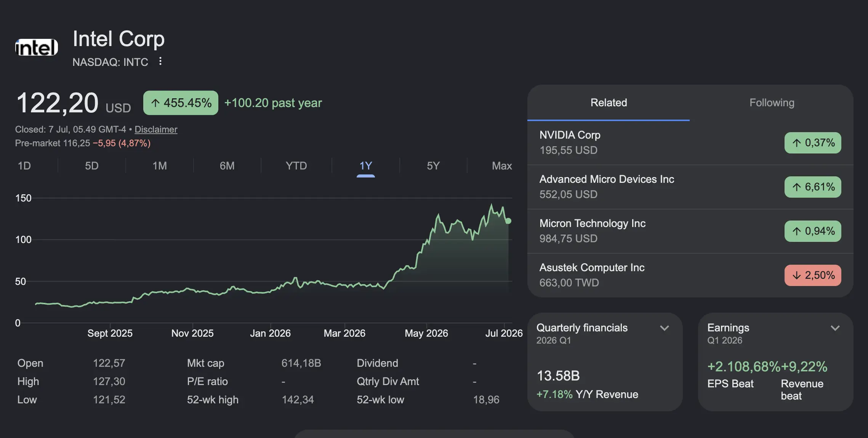The width and height of the screenshot is (868, 438).
Task: Click the current-price dot on the chart
Action: pos(508,221)
